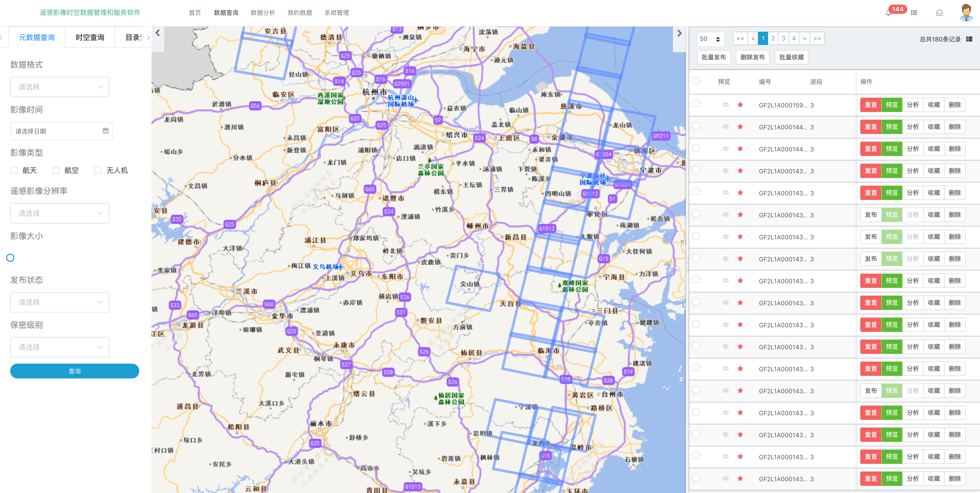Collapse left panel with map's left arrow
The height and width of the screenshot is (493, 980).
click(158, 33)
